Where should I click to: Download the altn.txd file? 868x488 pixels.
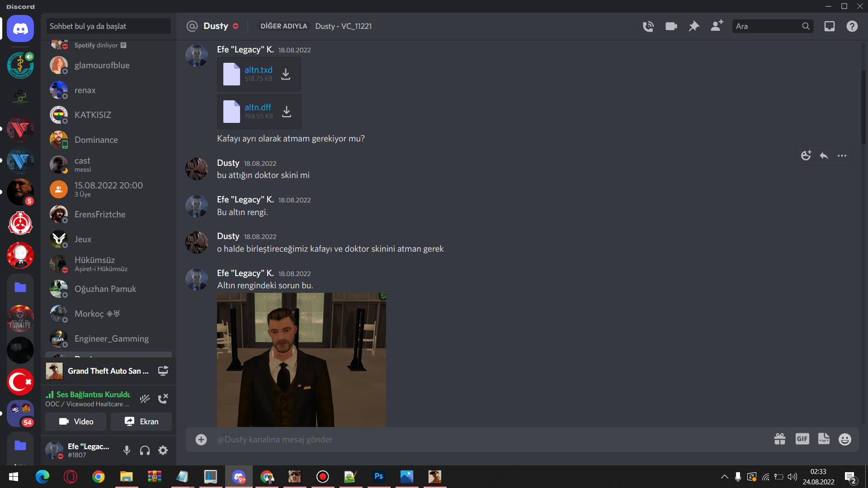(x=286, y=74)
